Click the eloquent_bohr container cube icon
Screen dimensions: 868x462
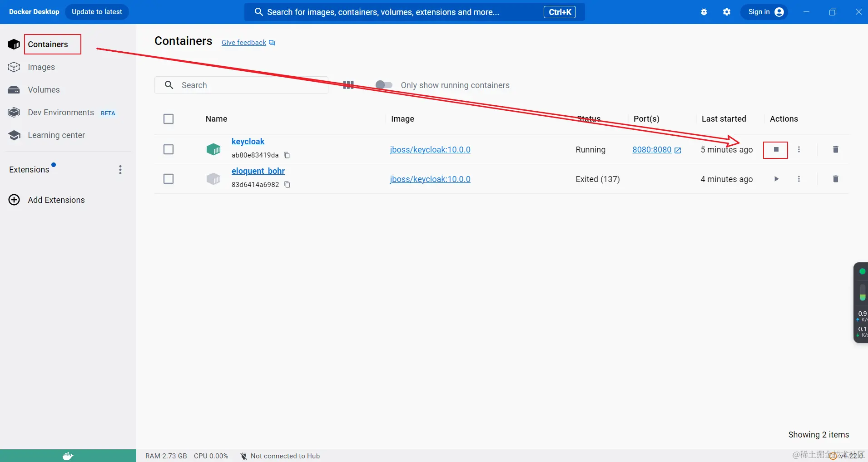point(213,178)
